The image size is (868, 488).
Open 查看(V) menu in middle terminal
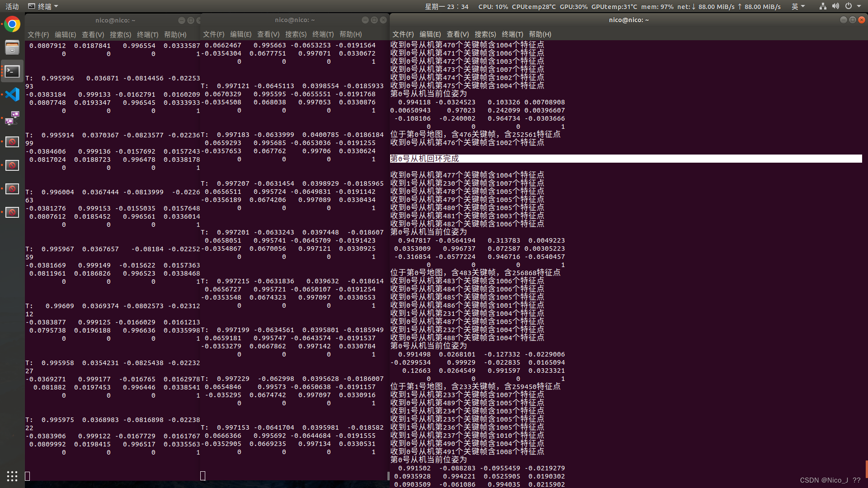coord(268,34)
